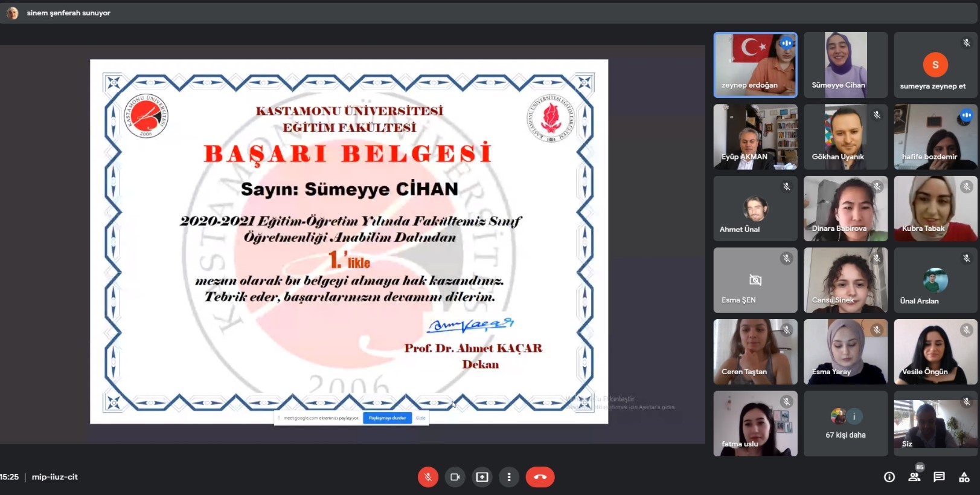The image size is (980, 495).
Task: Click the muted mic icon on Ünal Arslan tile
Action: pyautogui.click(x=966, y=258)
